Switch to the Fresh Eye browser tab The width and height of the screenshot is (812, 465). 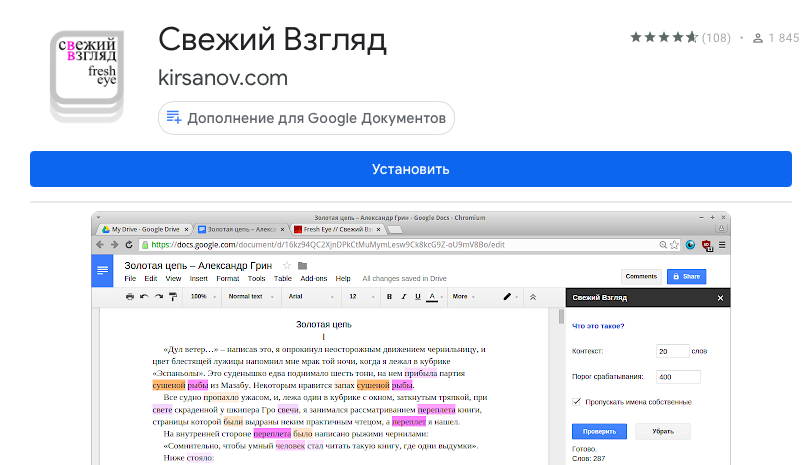pyautogui.click(x=337, y=229)
